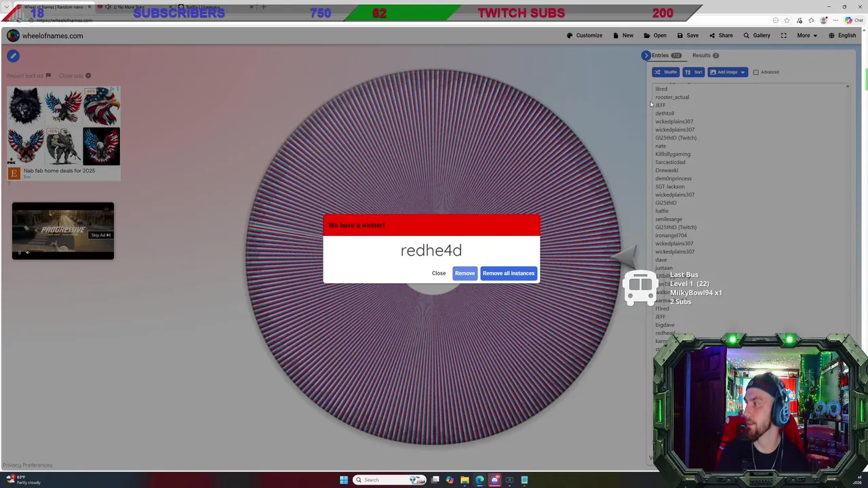Click dethtoll entry in the list

pos(665,113)
